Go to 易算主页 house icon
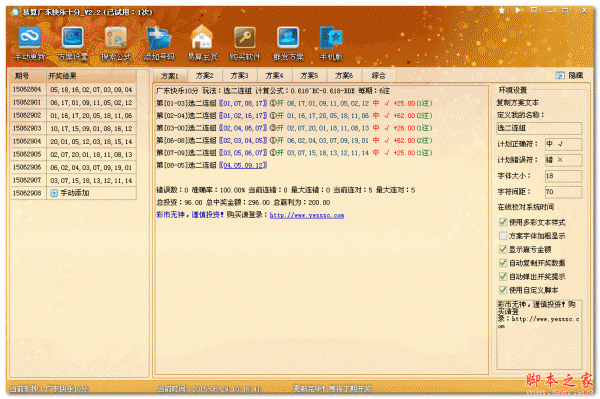Screen dimensions: 600x399 pyautogui.click(x=202, y=37)
